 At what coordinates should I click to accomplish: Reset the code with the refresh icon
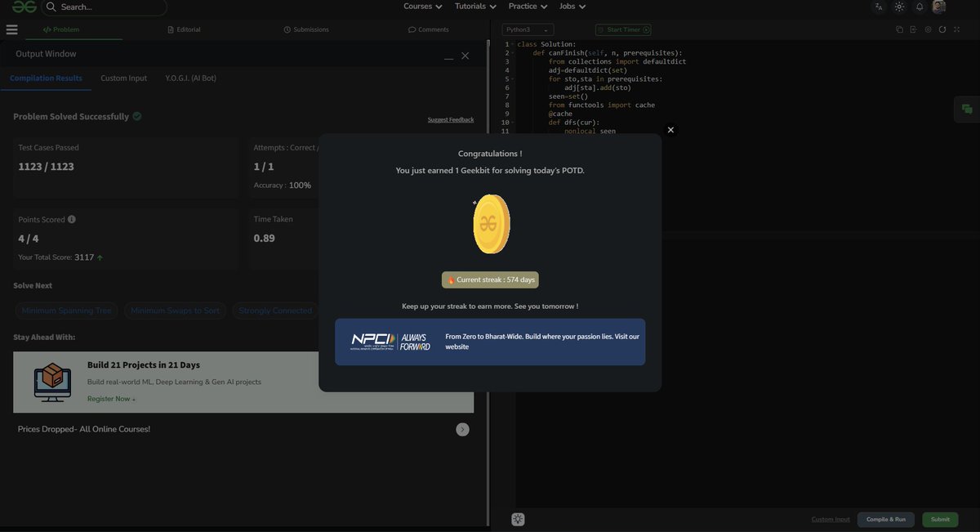(x=942, y=29)
